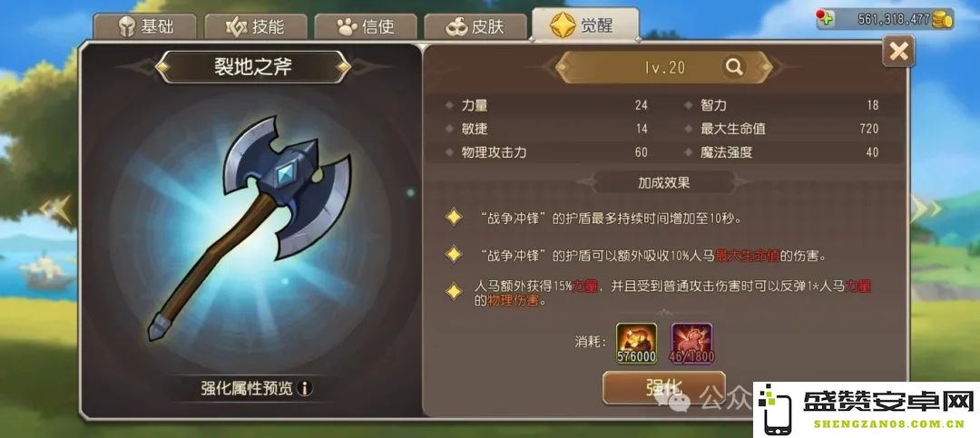This screenshot has height=438, width=980.
Task: Tap the hero shard item 46/1800
Action: coord(691,344)
